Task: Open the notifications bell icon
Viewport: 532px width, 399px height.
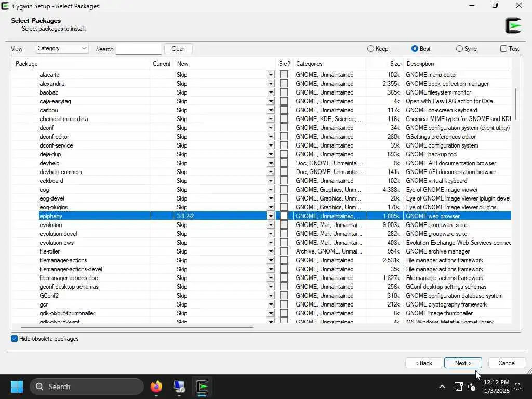Action: click(518, 387)
